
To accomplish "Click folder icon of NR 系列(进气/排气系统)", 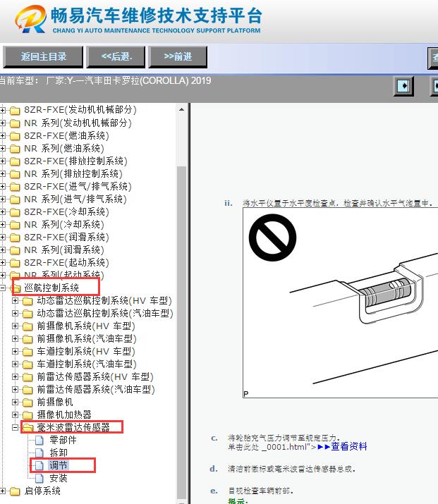I will 15,199.
